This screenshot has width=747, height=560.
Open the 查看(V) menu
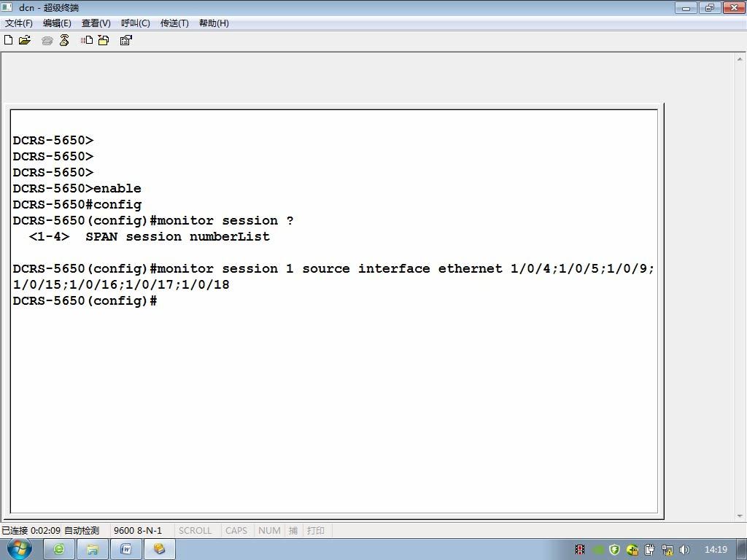point(96,23)
